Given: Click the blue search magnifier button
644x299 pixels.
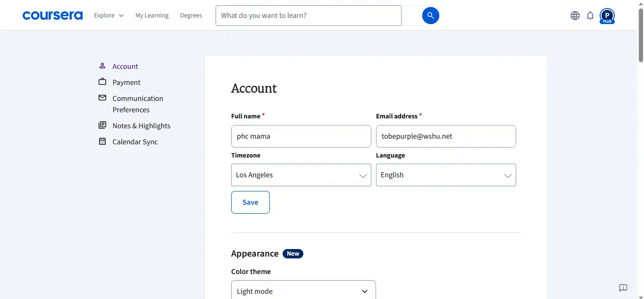Looking at the screenshot, I should [x=430, y=16].
